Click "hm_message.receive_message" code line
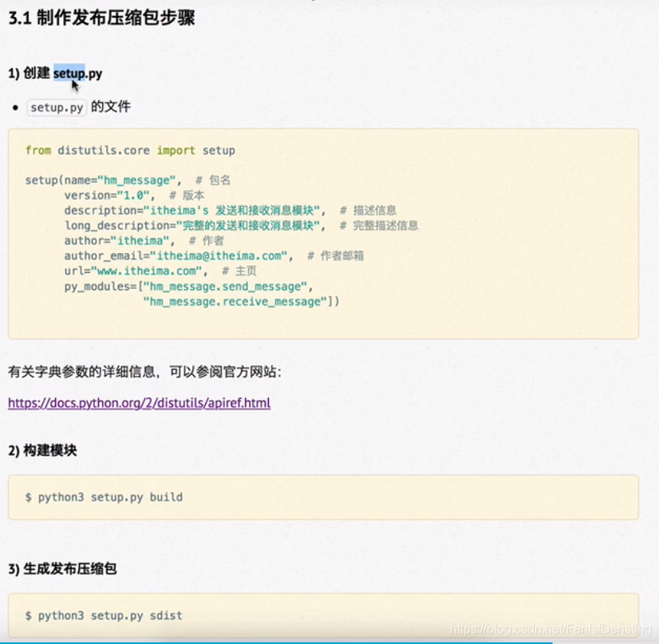 [x=241, y=302]
